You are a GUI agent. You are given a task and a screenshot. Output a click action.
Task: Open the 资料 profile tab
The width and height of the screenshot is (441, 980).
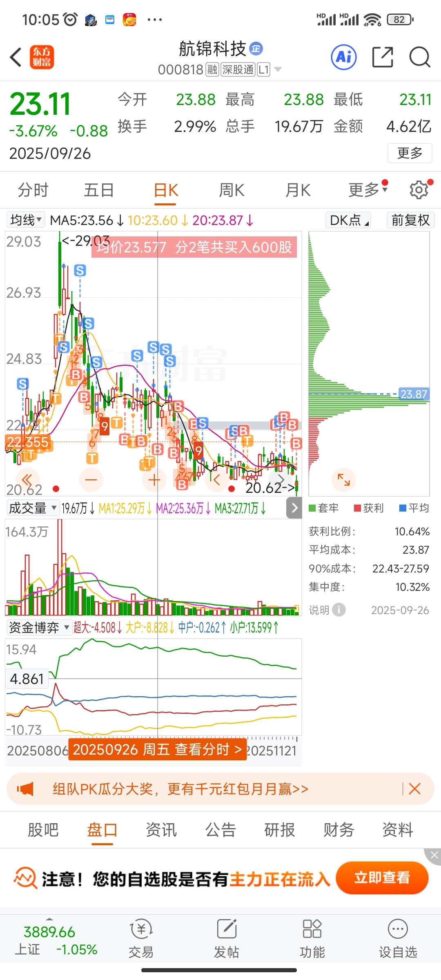click(398, 829)
